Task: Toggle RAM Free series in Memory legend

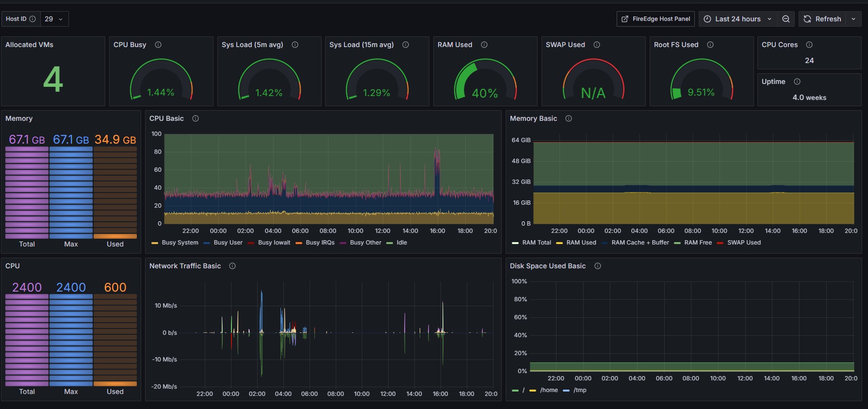Action: (x=698, y=243)
